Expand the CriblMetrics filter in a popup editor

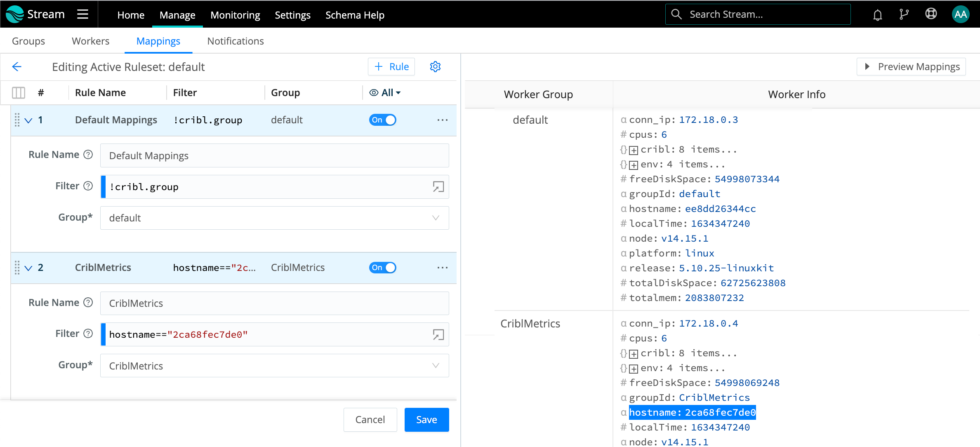(438, 334)
